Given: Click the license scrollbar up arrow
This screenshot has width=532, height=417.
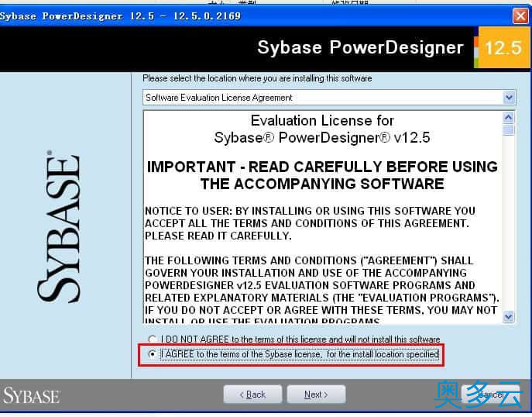Looking at the screenshot, I should click(508, 118).
